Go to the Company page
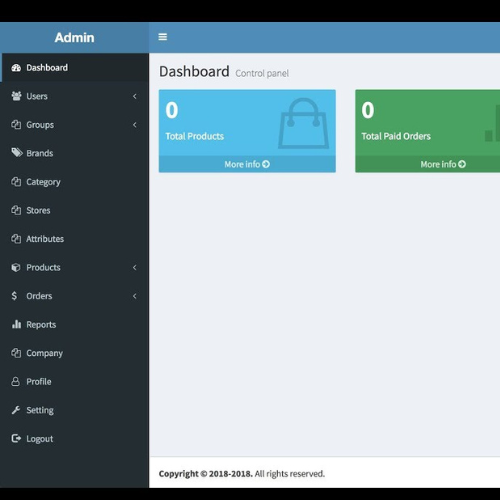The image size is (500, 500). pos(74,353)
